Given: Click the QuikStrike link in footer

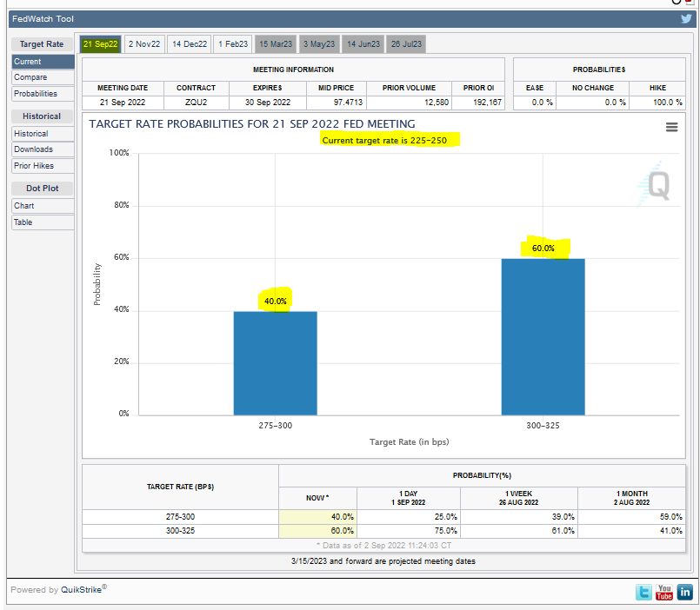Looking at the screenshot, I should (x=81, y=589).
